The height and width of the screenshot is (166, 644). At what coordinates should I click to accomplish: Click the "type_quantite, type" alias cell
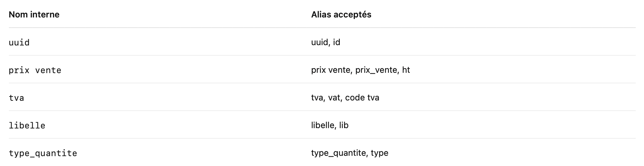(349, 153)
